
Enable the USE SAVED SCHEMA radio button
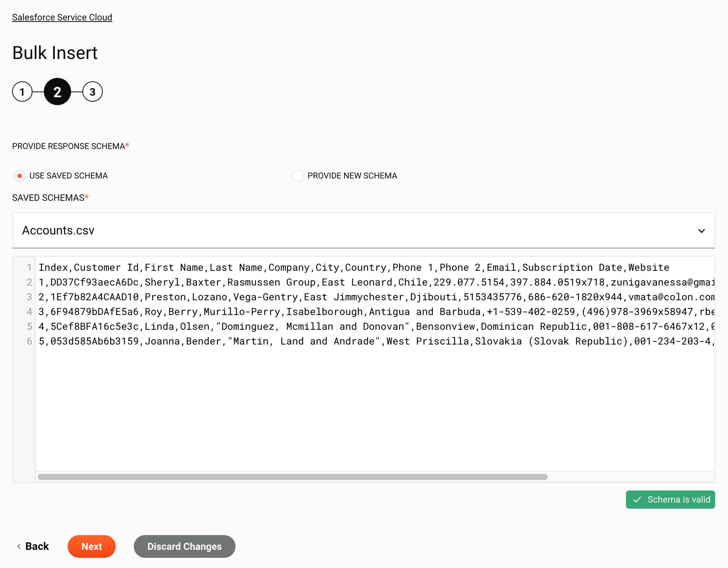[20, 175]
